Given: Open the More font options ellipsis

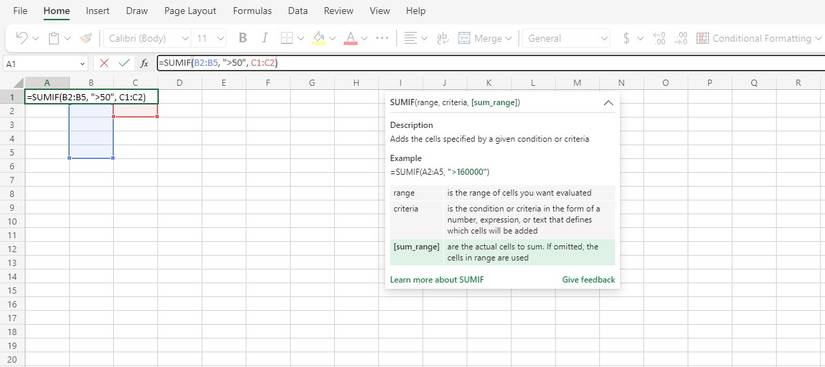Looking at the screenshot, I should (x=383, y=38).
